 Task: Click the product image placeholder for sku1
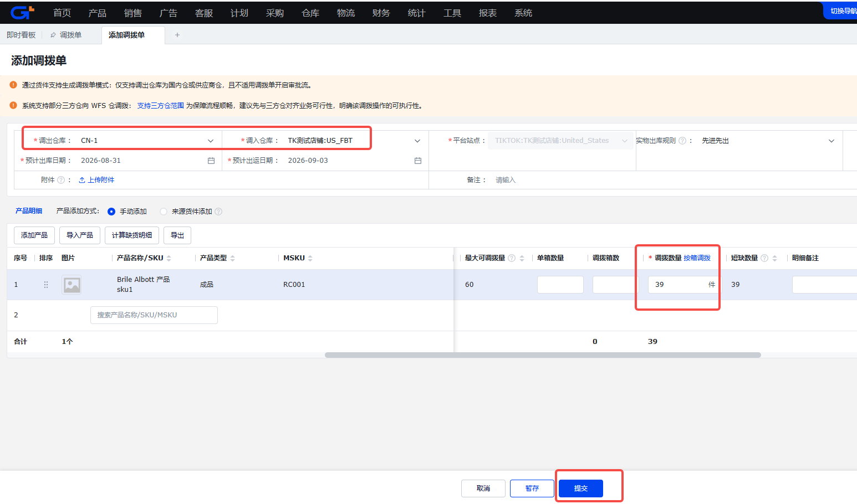pos(72,285)
